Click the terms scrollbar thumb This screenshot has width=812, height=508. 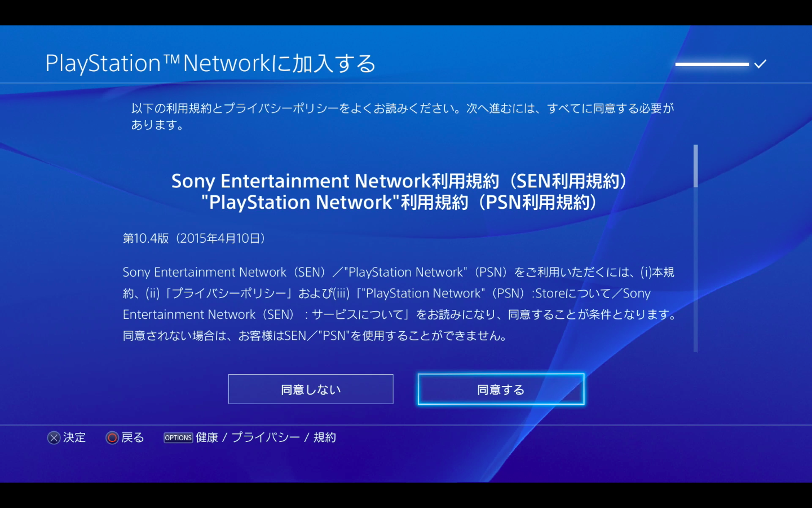click(x=696, y=166)
